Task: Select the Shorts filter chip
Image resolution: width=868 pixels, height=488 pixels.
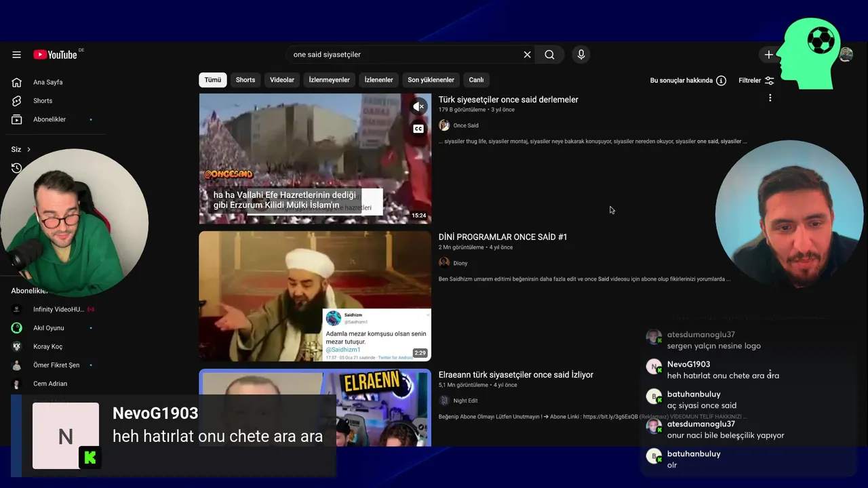Action: (x=245, y=80)
